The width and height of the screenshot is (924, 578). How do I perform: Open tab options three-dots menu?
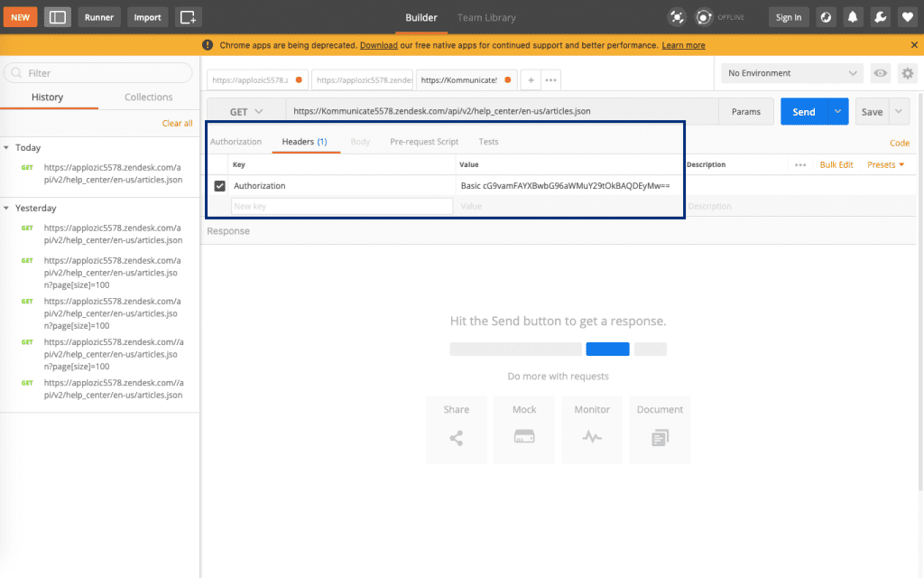(x=550, y=79)
